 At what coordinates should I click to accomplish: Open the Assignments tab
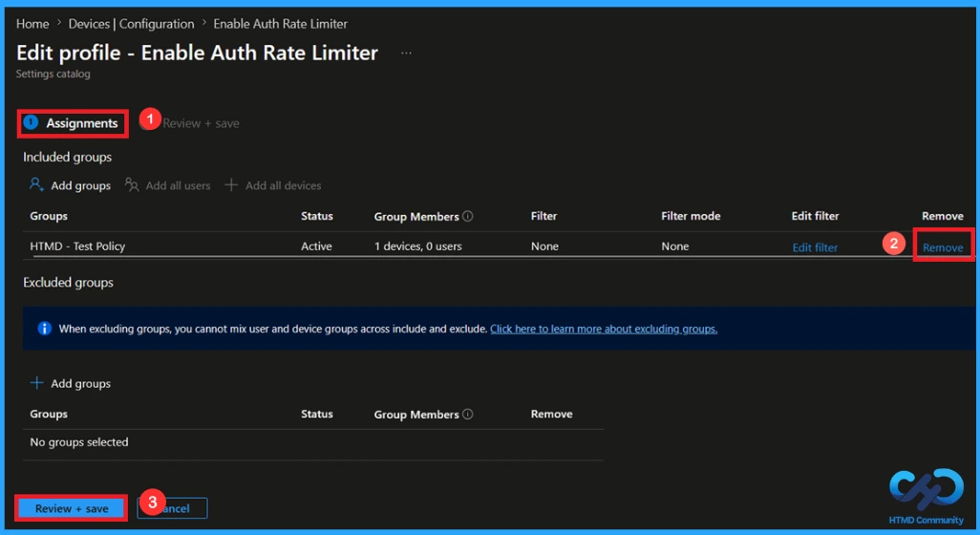coord(71,123)
